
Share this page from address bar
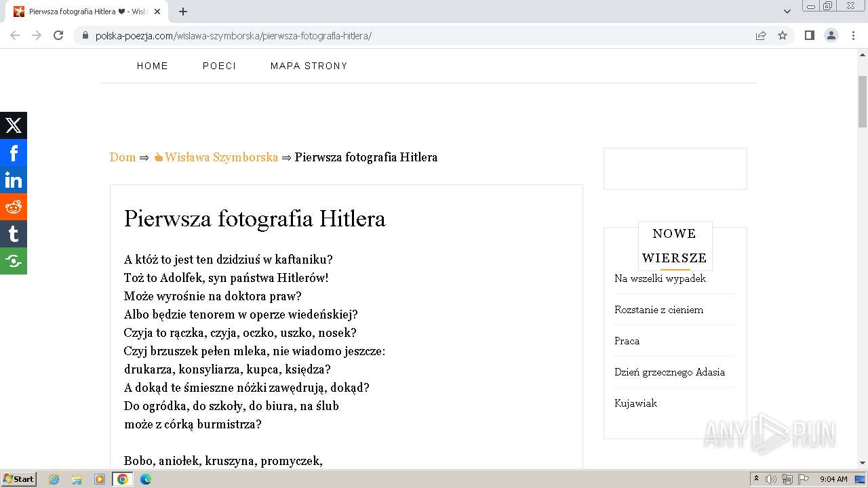[x=761, y=36]
